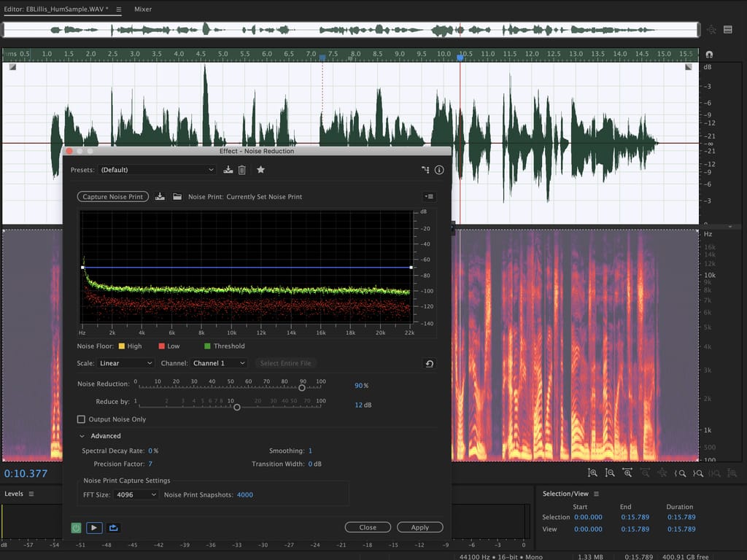Image resolution: width=747 pixels, height=560 pixels.
Task: Enable the Output Noise Only checkbox
Action: [82, 419]
